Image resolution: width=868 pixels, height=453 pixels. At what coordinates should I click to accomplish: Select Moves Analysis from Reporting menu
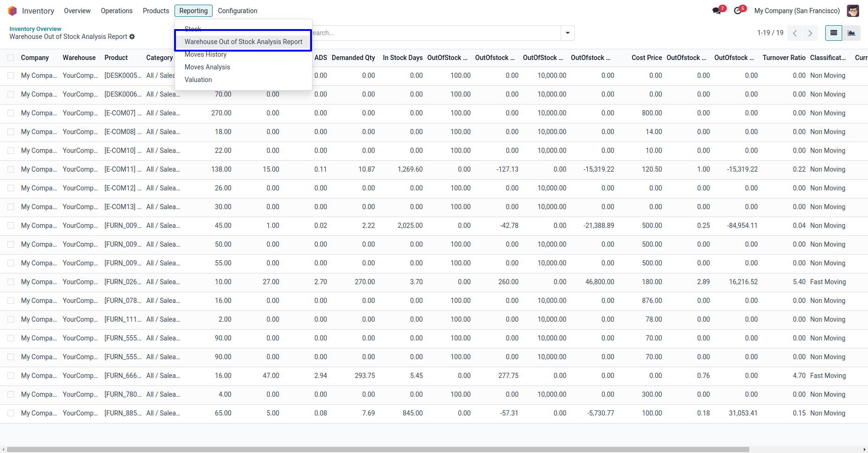pyautogui.click(x=207, y=67)
